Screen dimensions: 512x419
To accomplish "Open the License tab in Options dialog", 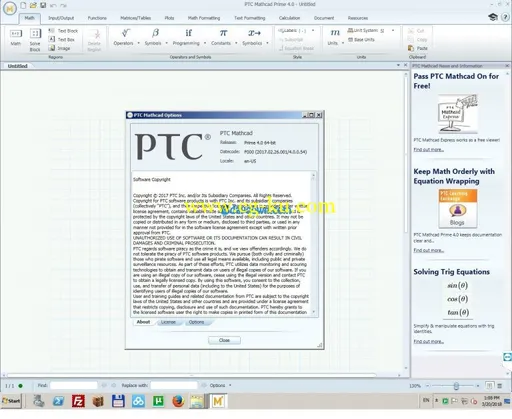I will 168,322.
